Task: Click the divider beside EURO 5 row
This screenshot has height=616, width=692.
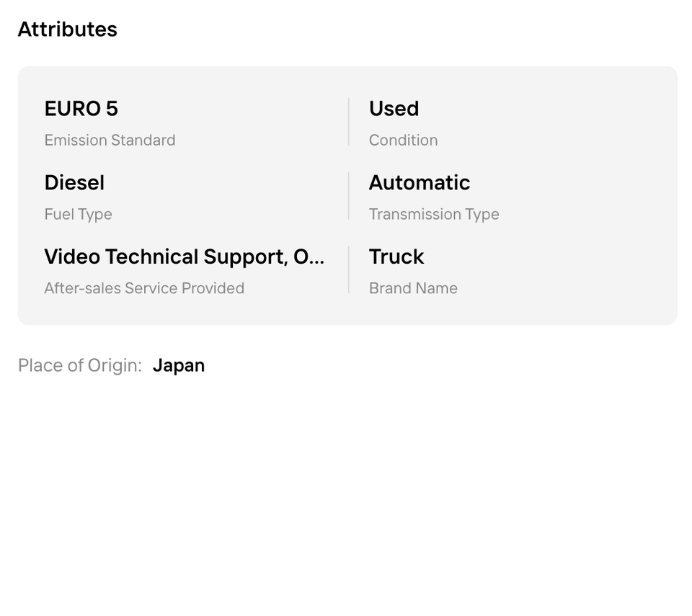Action: click(x=349, y=122)
